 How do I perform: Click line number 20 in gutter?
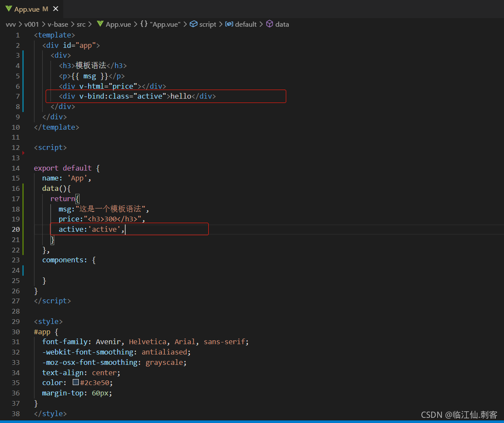(16, 229)
